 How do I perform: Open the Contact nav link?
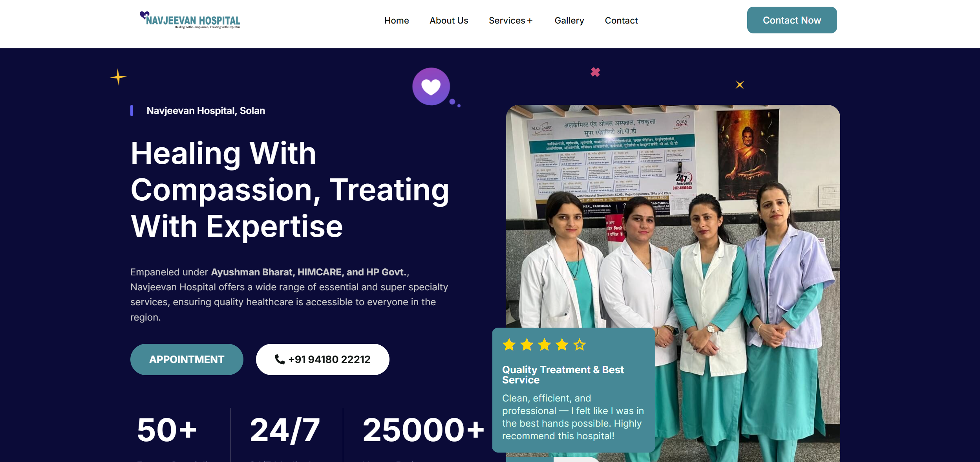point(621,20)
